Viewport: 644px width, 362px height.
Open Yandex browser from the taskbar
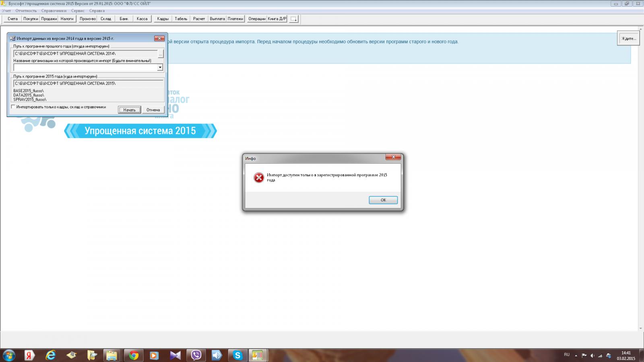coord(29,355)
